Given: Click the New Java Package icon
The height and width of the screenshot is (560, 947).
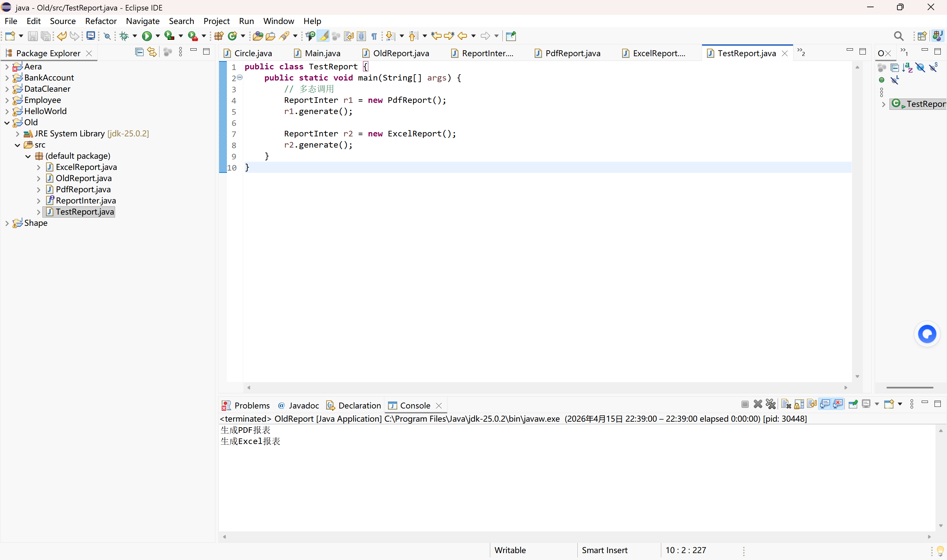Looking at the screenshot, I should tap(219, 36).
